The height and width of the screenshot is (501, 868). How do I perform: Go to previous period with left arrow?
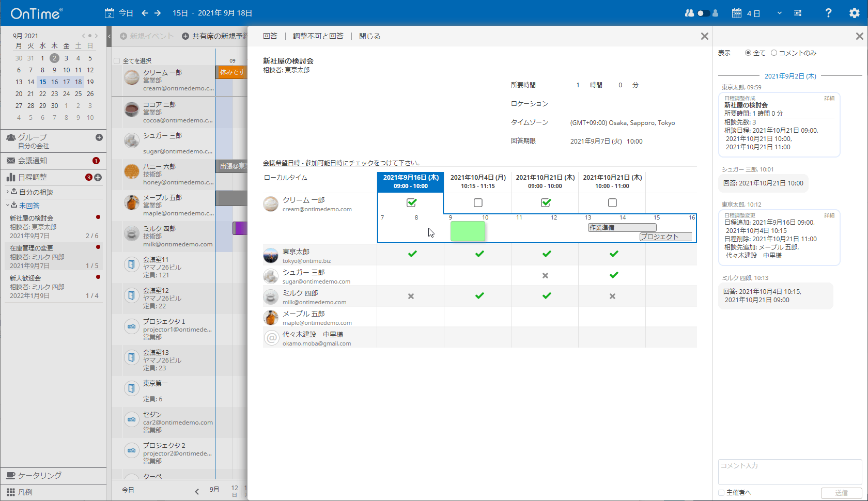point(145,13)
